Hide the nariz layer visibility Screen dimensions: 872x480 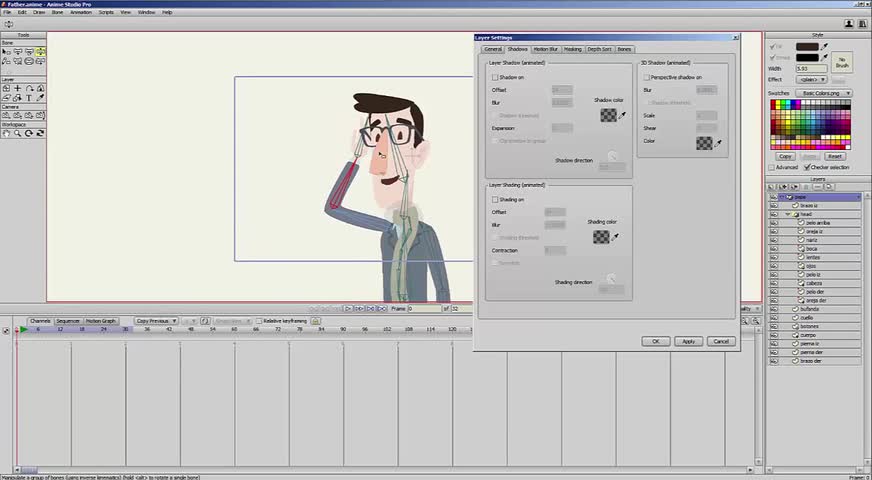[774, 240]
